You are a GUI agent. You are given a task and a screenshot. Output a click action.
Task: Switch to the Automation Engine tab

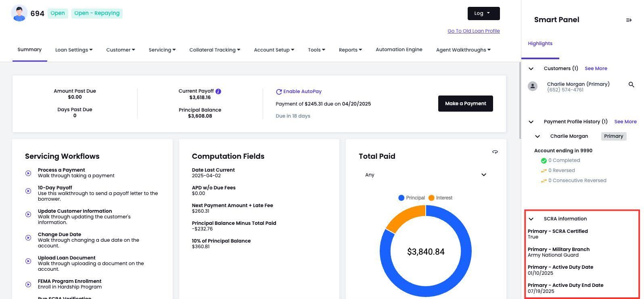point(399,50)
